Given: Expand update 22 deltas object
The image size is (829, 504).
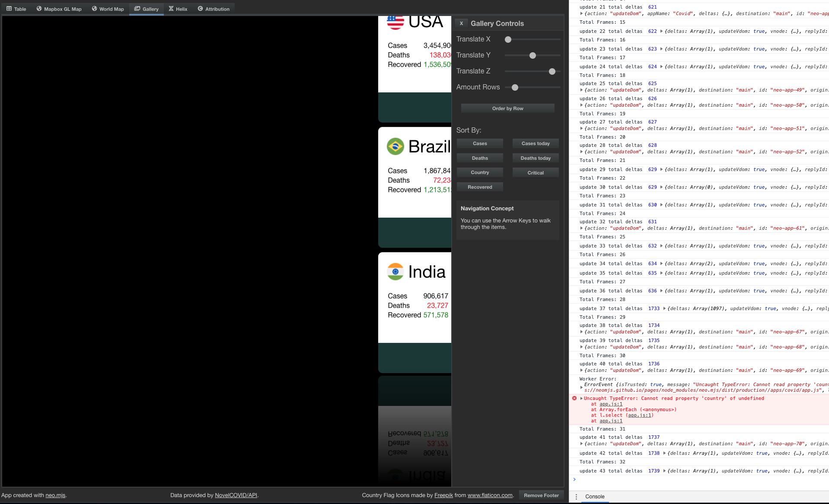Looking at the screenshot, I should 661,31.
